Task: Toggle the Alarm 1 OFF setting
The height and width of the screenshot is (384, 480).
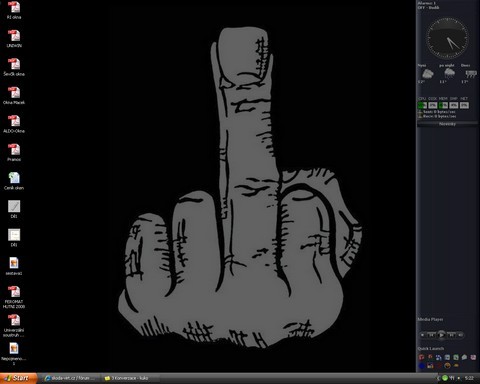Action: 428,7
